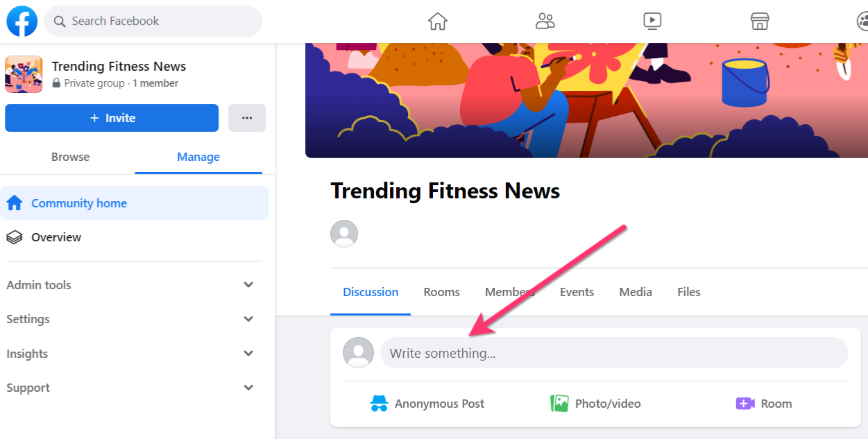
Task: Click the Photo/video icon
Action: tap(559, 404)
